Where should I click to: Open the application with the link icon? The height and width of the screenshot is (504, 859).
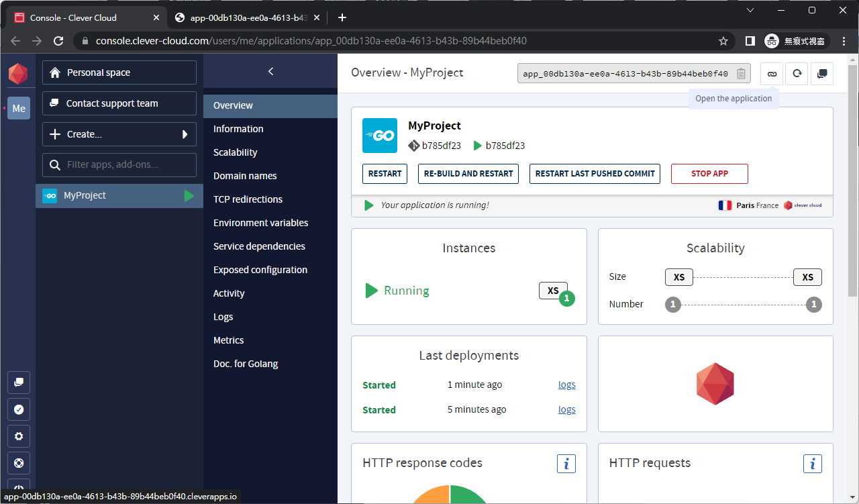[x=772, y=74]
